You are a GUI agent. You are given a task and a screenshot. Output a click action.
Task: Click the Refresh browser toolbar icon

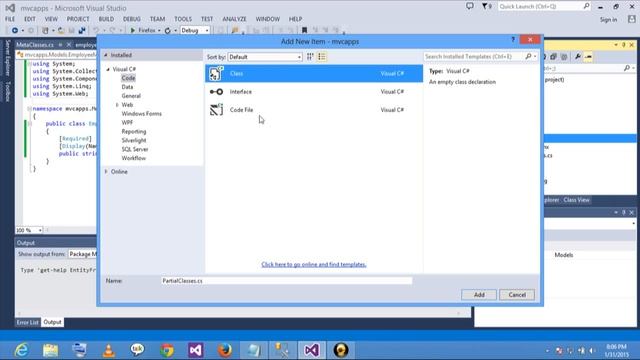[x=167, y=30]
